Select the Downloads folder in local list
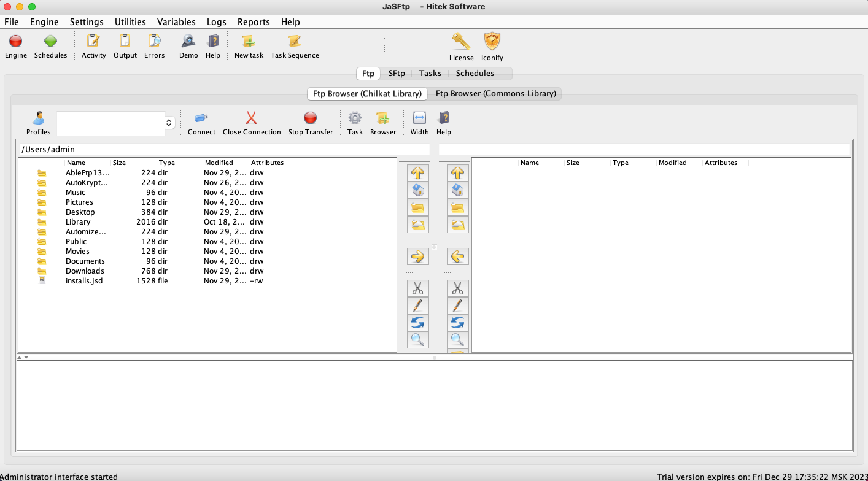The height and width of the screenshot is (481, 868). pyautogui.click(x=85, y=271)
